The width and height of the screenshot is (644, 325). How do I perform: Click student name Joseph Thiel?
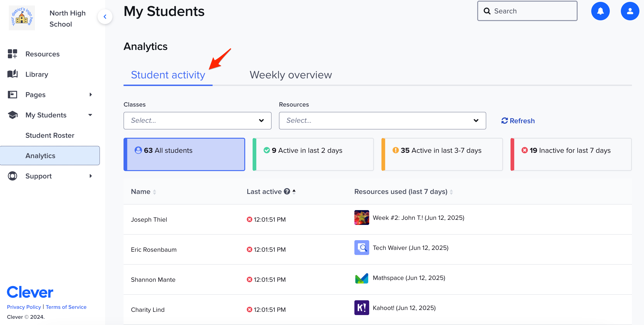[x=149, y=220]
